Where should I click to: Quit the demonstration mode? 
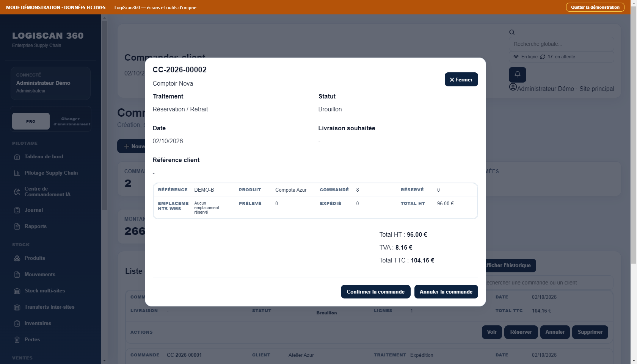point(595,7)
